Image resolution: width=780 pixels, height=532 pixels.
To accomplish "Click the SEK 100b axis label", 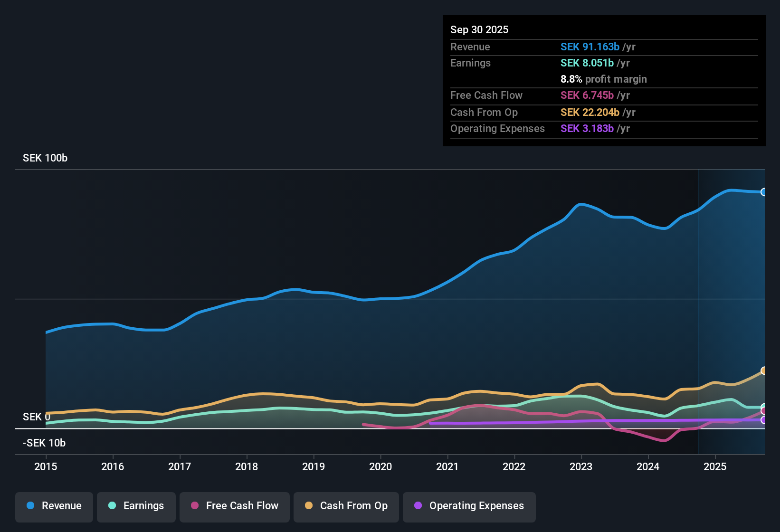I will tap(45, 158).
